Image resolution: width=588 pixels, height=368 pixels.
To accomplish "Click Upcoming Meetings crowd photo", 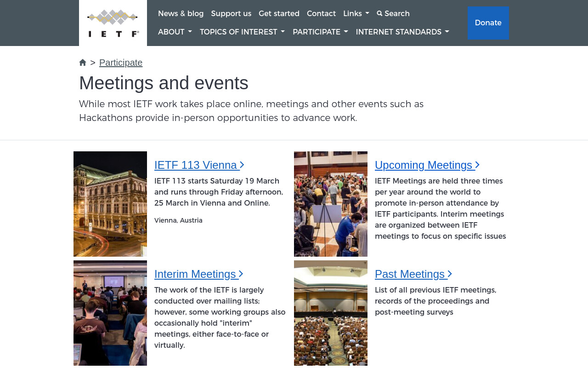I will coord(331,204).
